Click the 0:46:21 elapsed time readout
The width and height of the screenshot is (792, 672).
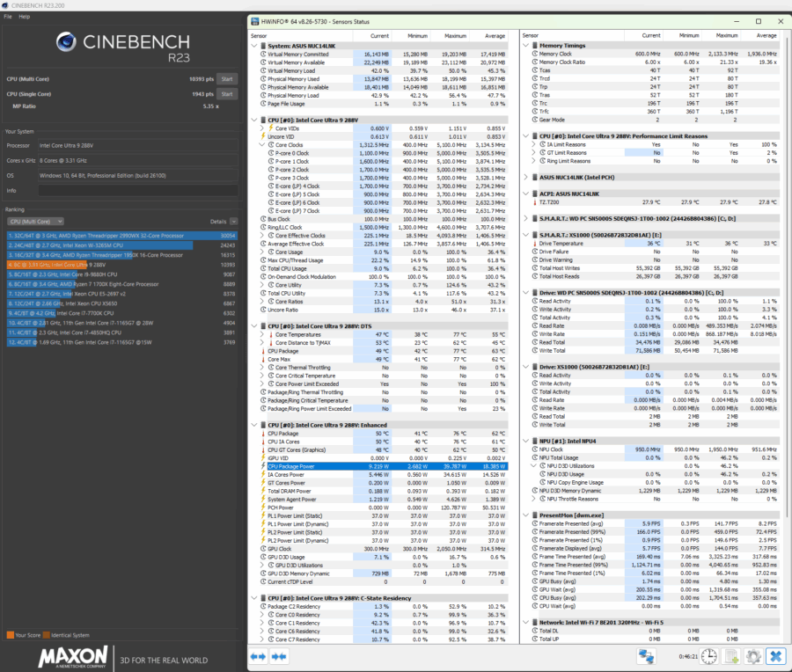coord(687,657)
